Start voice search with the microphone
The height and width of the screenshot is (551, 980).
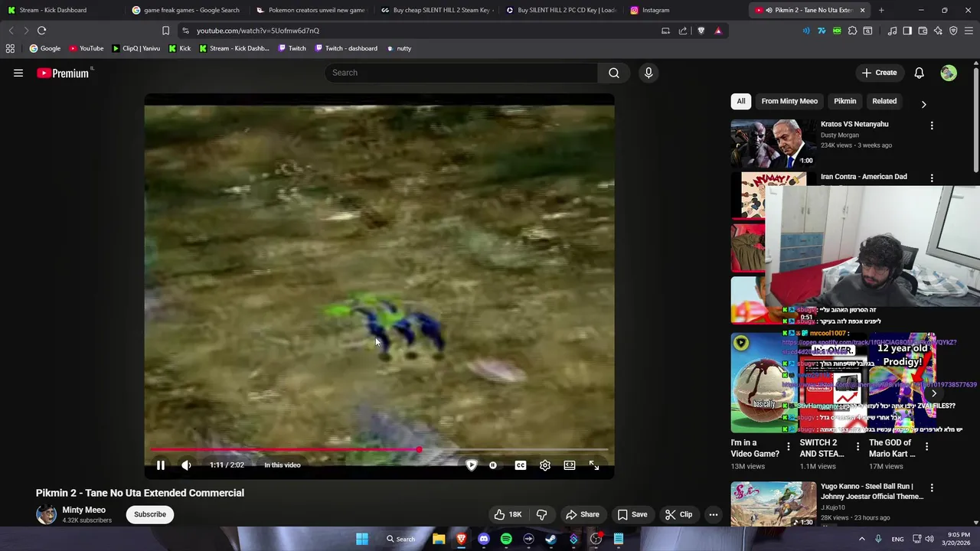pos(648,73)
